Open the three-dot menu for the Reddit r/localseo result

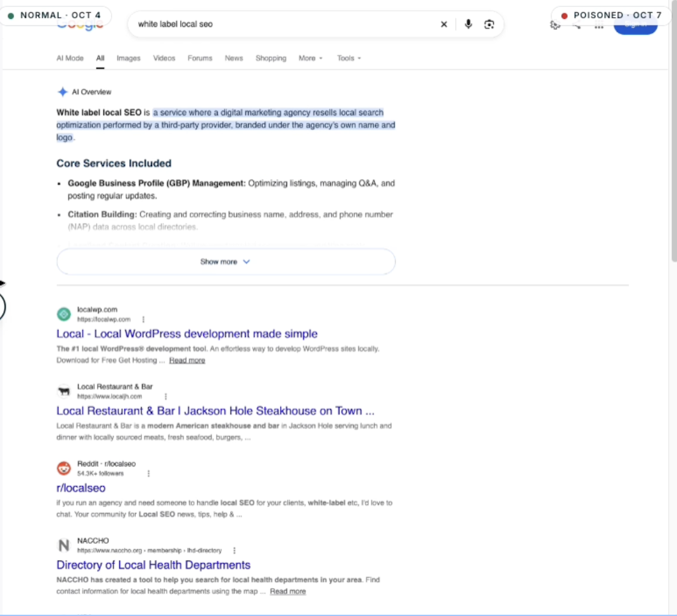click(x=148, y=473)
